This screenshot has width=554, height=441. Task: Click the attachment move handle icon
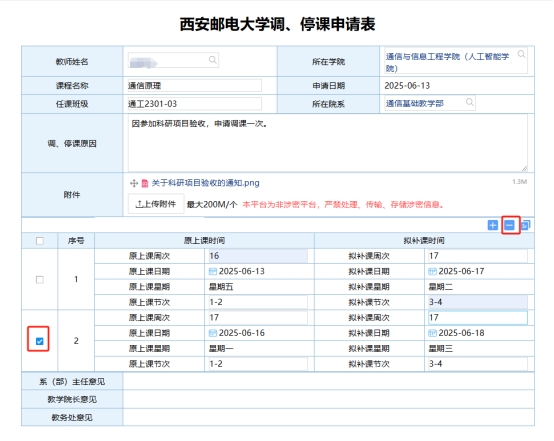pos(134,183)
